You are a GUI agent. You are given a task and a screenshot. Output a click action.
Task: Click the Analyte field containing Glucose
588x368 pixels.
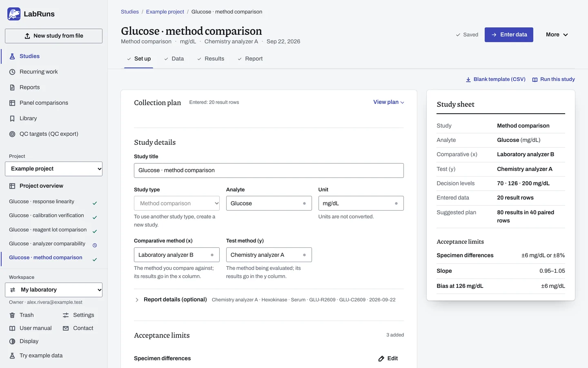(x=269, y=203)
